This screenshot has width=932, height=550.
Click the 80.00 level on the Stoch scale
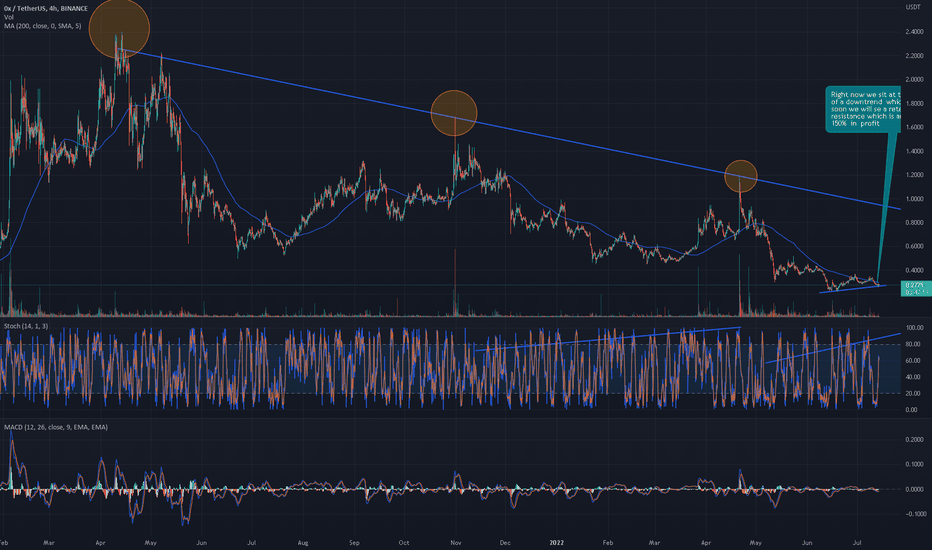[x=914, y=344]
